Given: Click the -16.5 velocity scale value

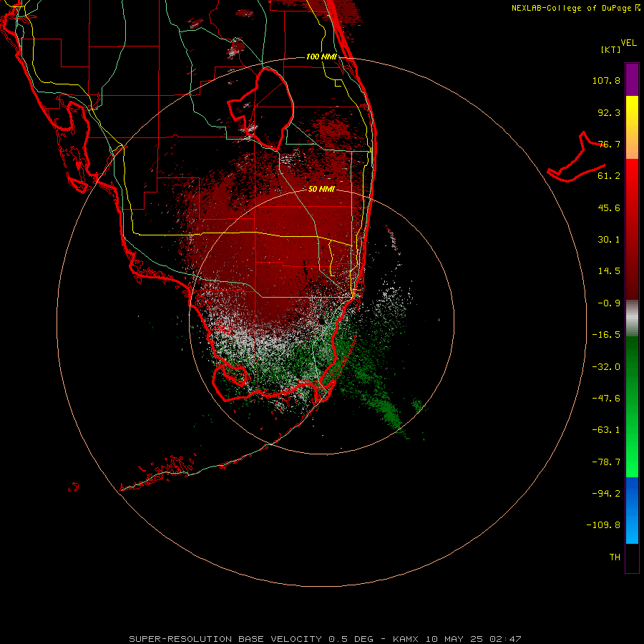Looking at the screenshot, I should click(x=606, y=335).
